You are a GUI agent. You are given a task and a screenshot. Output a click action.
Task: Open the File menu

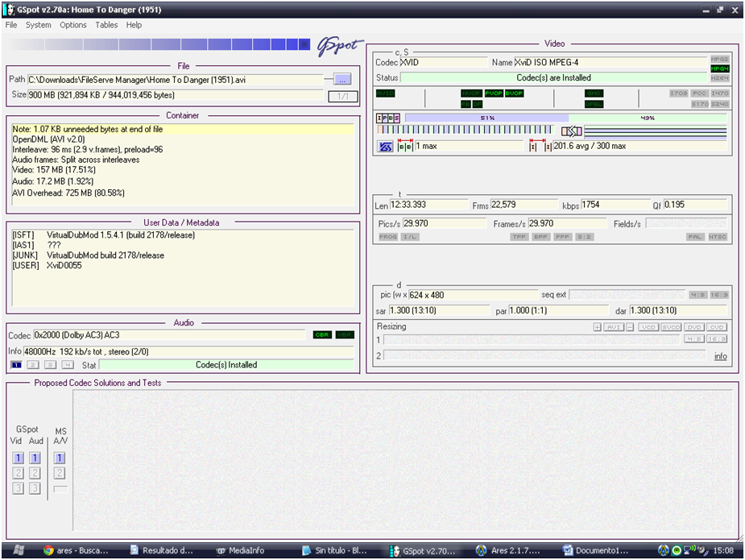pyautogui.click(x=11, y=25)
